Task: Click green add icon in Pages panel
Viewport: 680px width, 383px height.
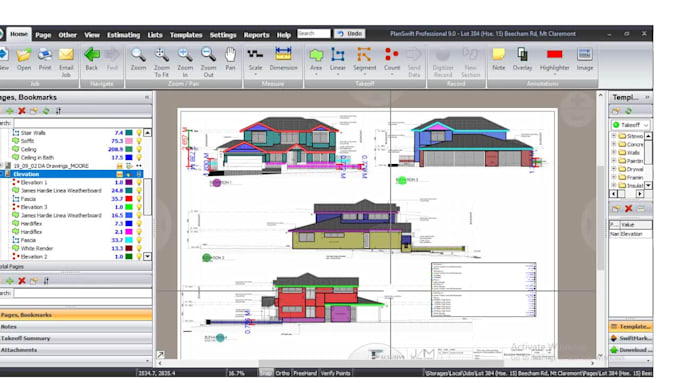Action: click(x=10, y=111)
